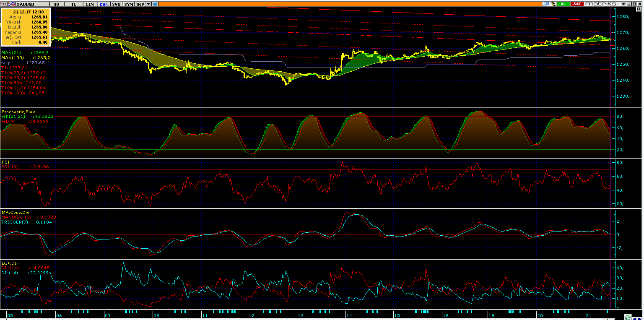Click the green refresh icon at bottom-right

coord(627,317)
